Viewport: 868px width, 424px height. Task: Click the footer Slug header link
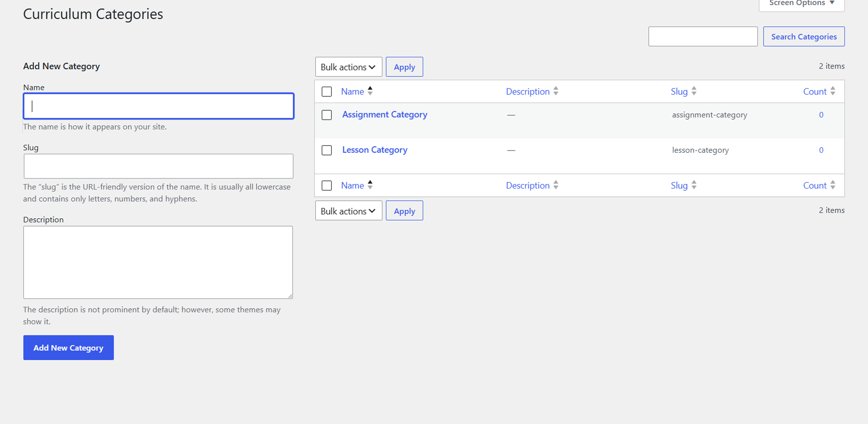click(679, 186)
